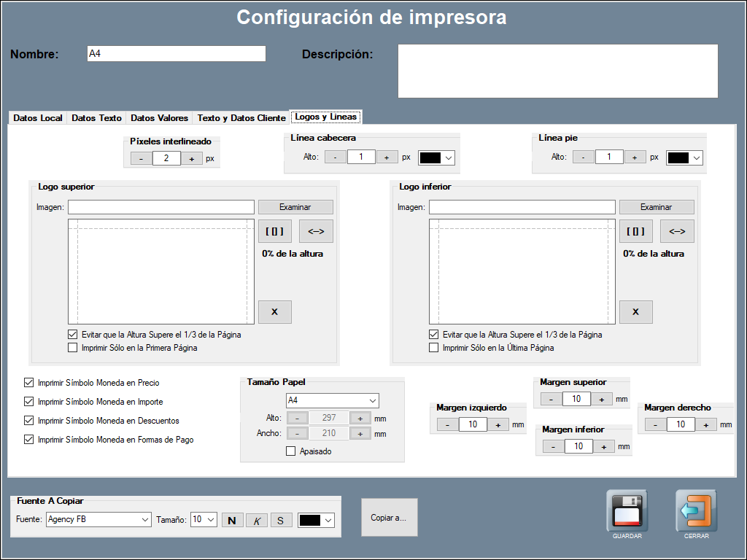Viewport: 747px width, 560px height.
Task: Click the Cerrar exit arrow icon
Action: tap(696, 510)
